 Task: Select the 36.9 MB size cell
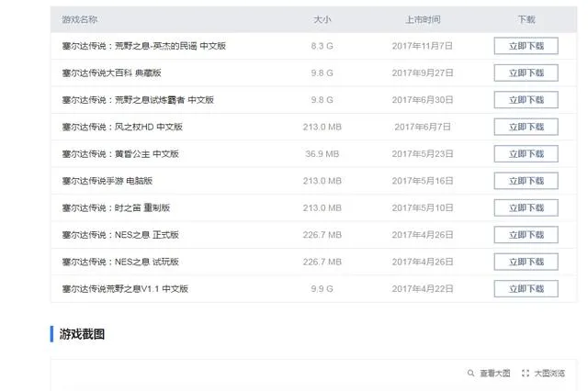coord(322,153)
